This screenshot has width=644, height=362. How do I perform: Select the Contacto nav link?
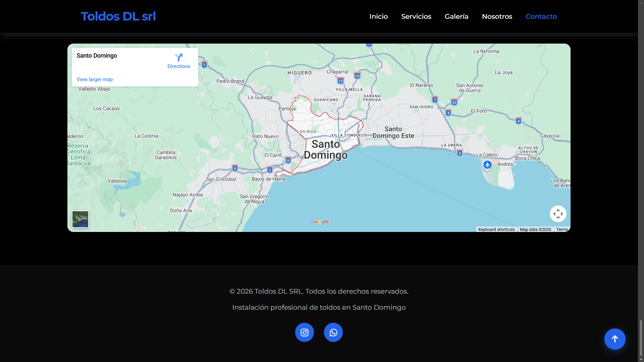[541, 16]
